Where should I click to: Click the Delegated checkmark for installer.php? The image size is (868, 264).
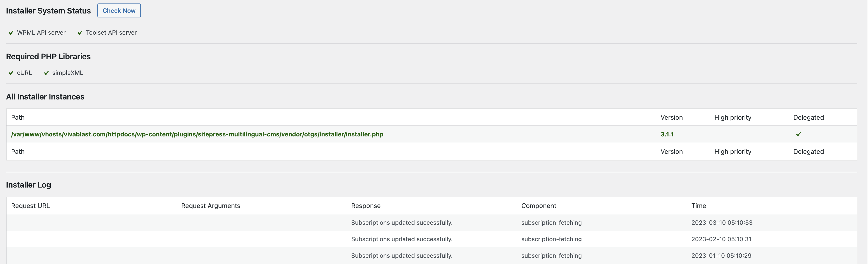pos(798,134)
